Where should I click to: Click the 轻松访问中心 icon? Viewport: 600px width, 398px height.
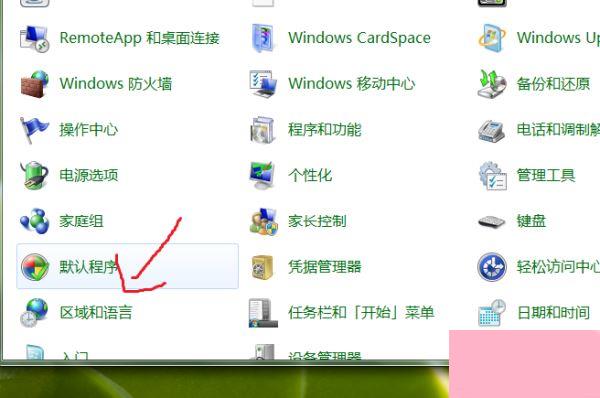[492, 267]
